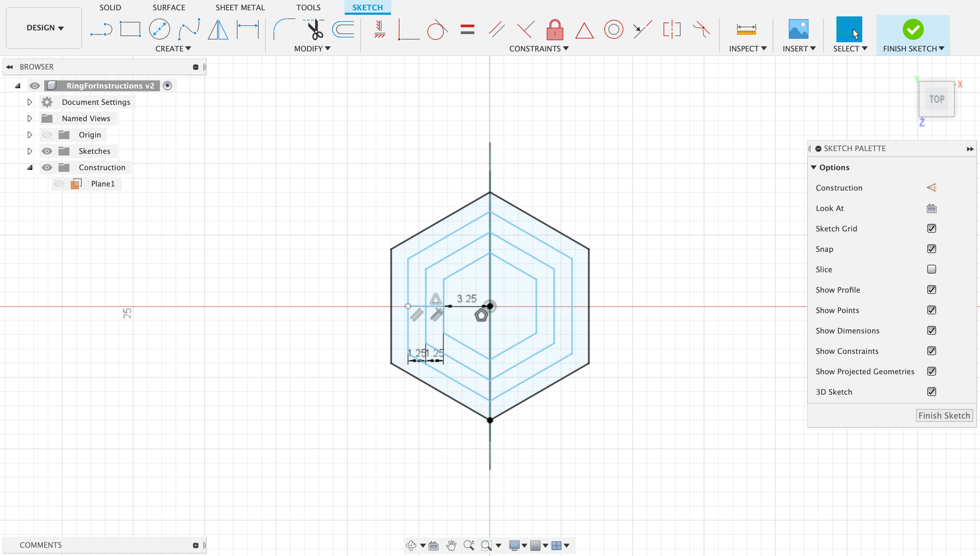Image resolution: width=980 pixels, height=556 pixels.
Task: Open the COMMENTS panel
Action: click(40, 545)
